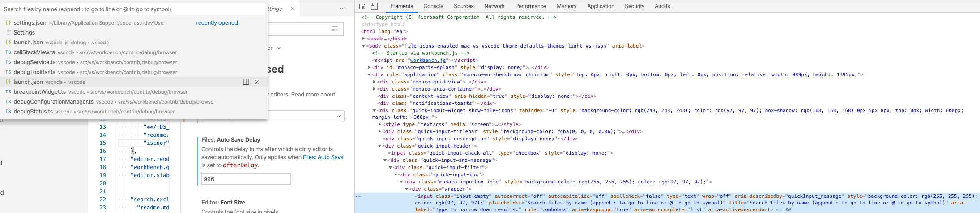Open settings.json from the quick open list
This screenshot has width=980, height=213.
(134, 23)
